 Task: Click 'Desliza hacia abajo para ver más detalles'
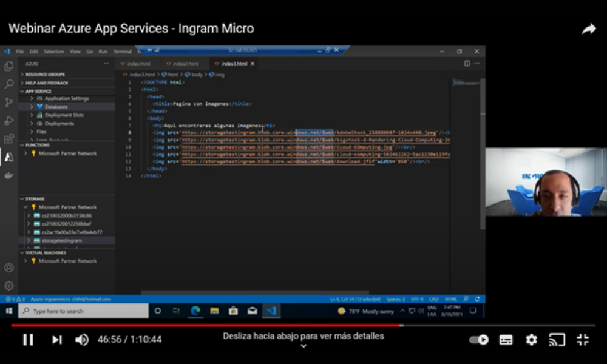coord(303,336)
